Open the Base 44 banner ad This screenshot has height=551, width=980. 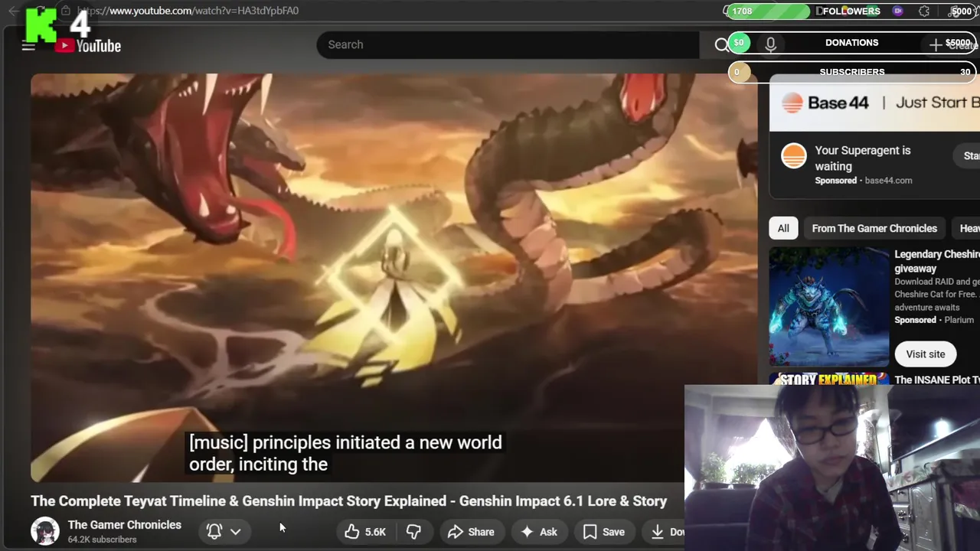coord(874,103)
